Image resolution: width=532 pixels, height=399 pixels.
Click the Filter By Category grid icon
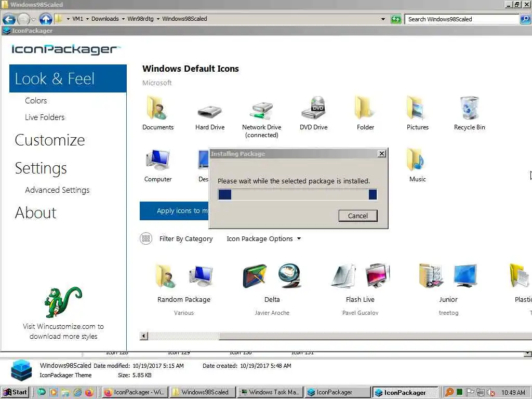pos(146,238)
